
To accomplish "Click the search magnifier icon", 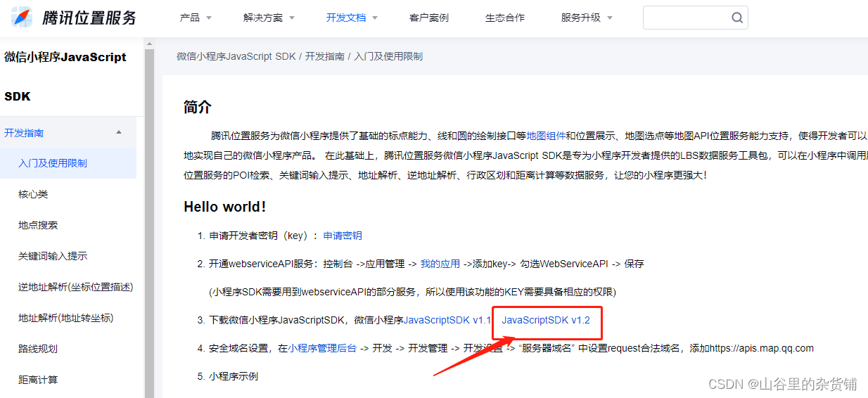I will point(737,18).
